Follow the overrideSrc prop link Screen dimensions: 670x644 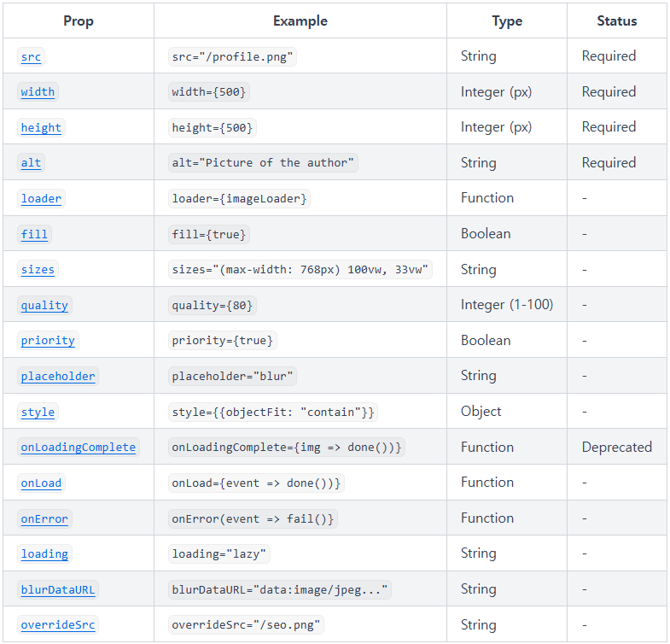[x=58, y=625]
